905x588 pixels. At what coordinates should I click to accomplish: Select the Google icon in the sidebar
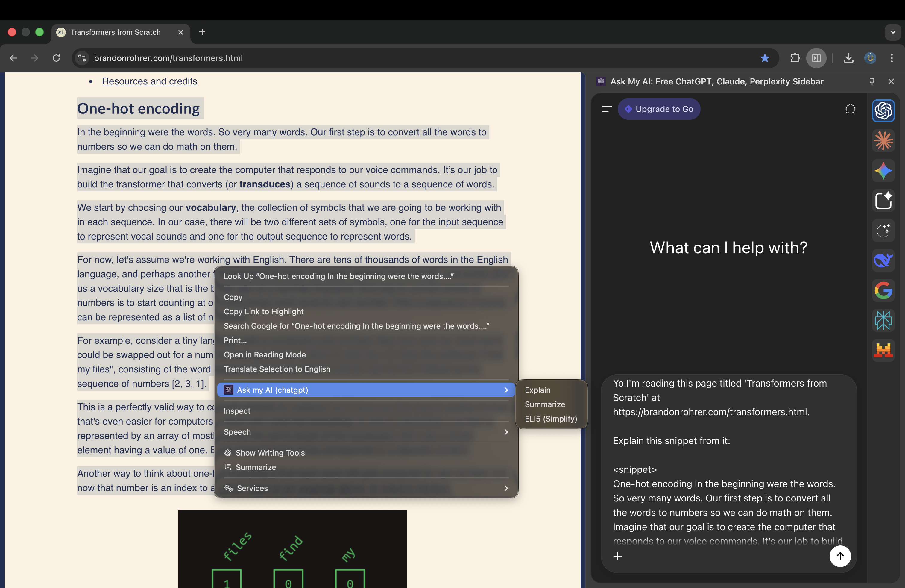(883, 291)
